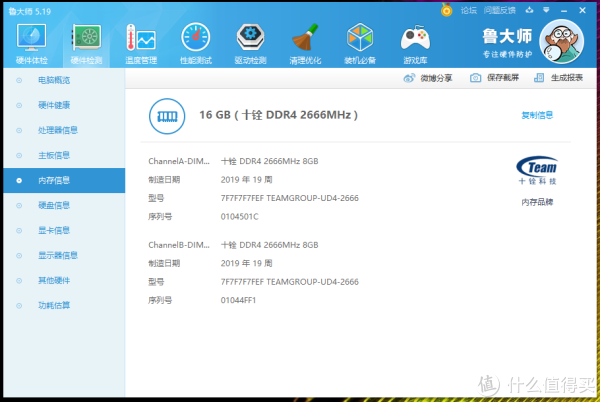Open the 游戏库 game library
600x402 pixels.
coord(415,44)
